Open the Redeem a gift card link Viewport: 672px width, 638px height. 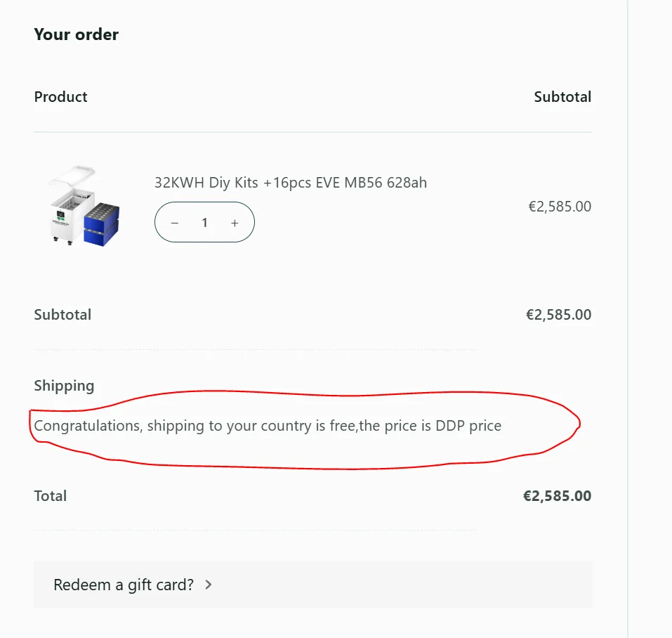124,585
